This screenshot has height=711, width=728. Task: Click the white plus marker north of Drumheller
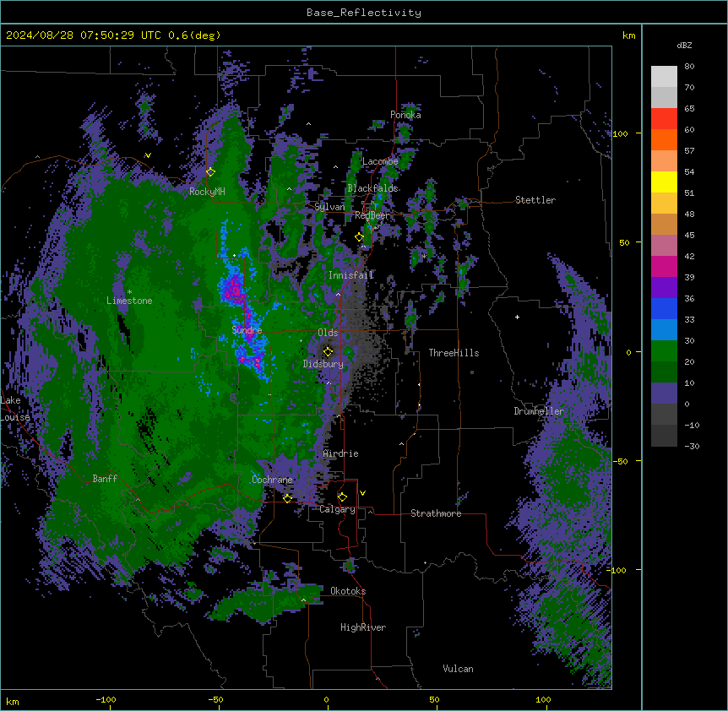(x=517, y=317)
